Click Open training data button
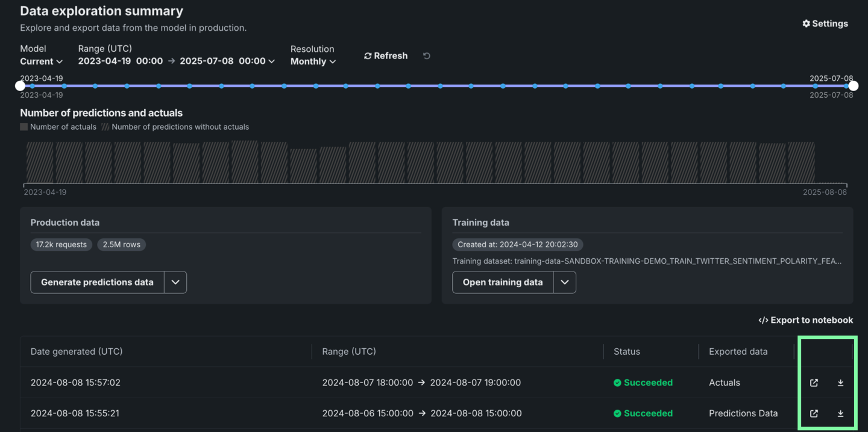868x432 pixels. (502, 282)
